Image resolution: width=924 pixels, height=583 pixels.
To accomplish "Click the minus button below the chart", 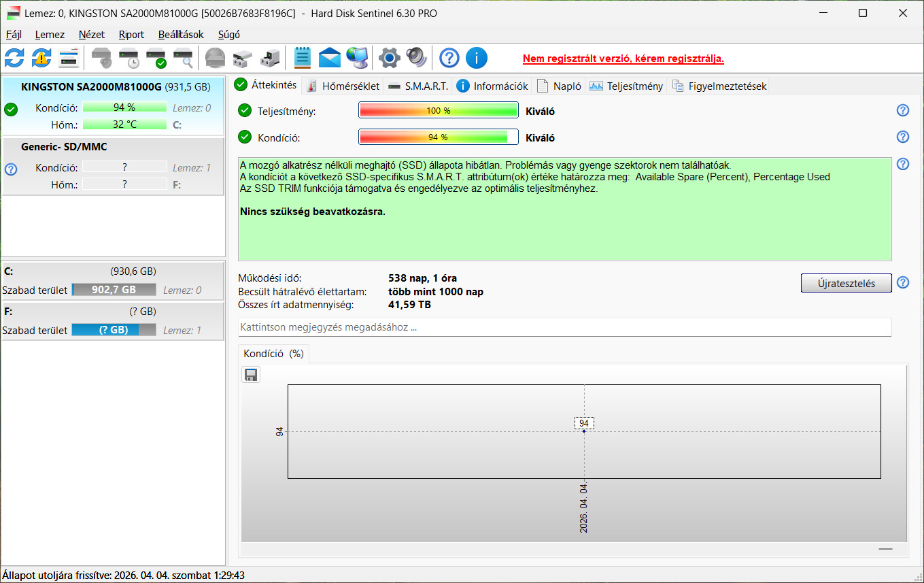I will [885, 548].
